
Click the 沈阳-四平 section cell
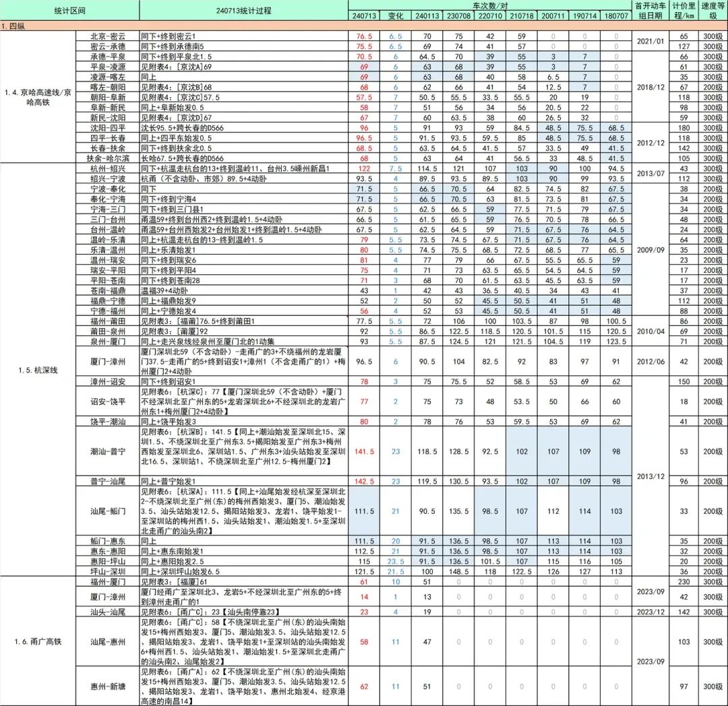108,128
